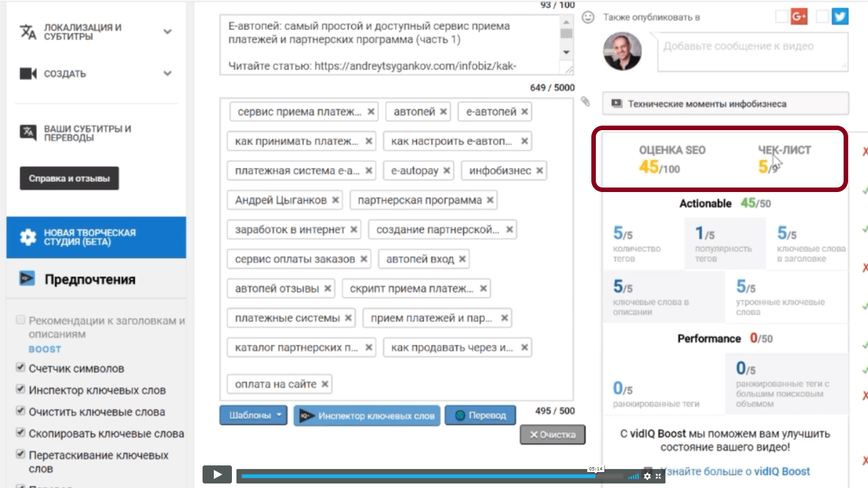This screenshot has height=488, width=868.
Task: Click the paperclip attachment icon
Action: coord(585,102)
